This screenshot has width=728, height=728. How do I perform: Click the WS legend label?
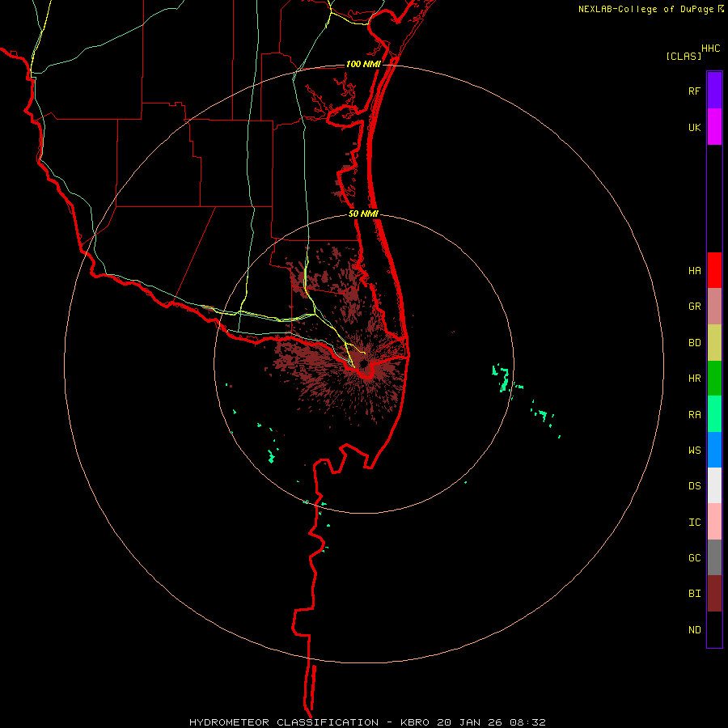(x=694, y=451)
